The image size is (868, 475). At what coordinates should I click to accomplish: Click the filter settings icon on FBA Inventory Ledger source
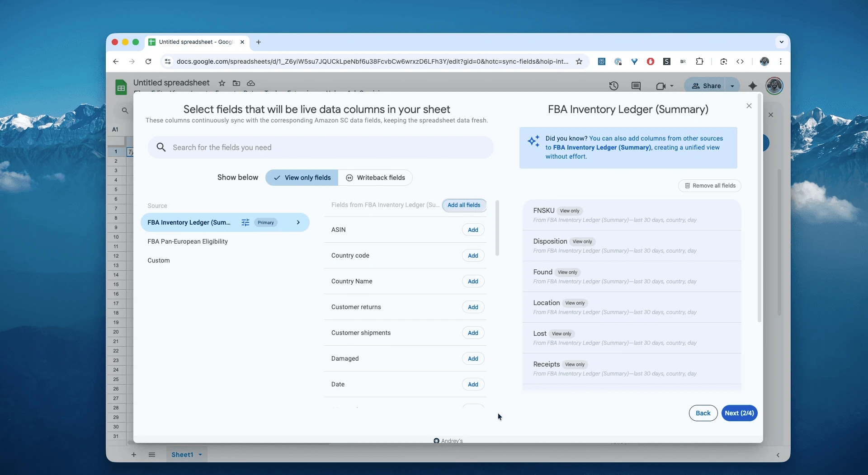tap(245, 222)
